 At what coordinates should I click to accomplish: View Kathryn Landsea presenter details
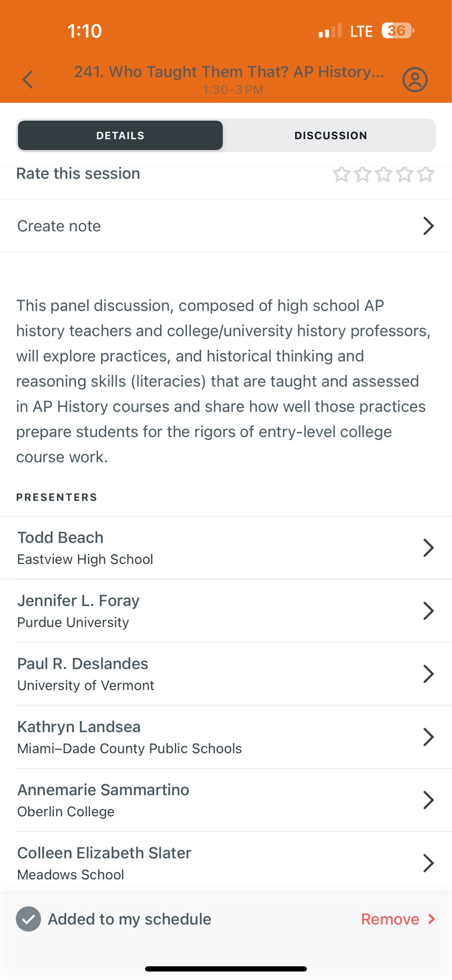[226, 737]
